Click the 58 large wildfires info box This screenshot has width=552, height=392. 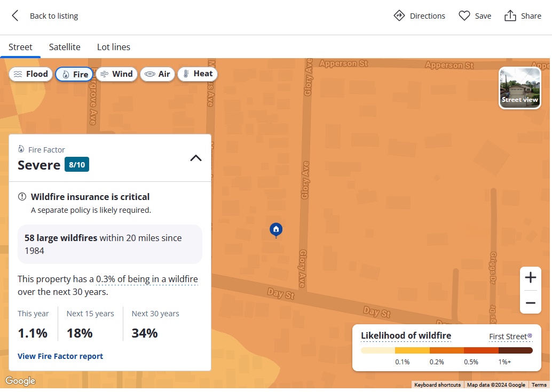pos(110,244)
